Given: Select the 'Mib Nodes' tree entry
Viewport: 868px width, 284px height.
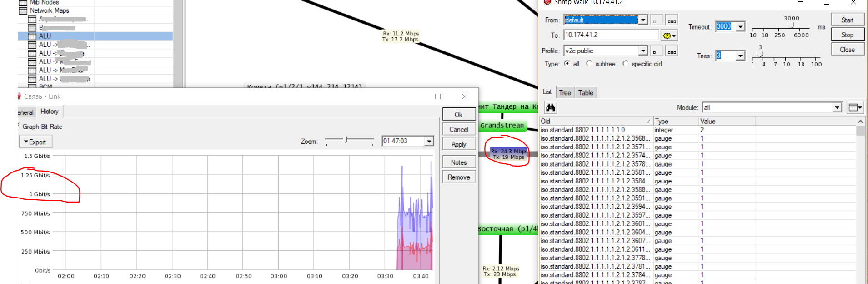Looking at the screenshot, I should click(x=44, y=2).
